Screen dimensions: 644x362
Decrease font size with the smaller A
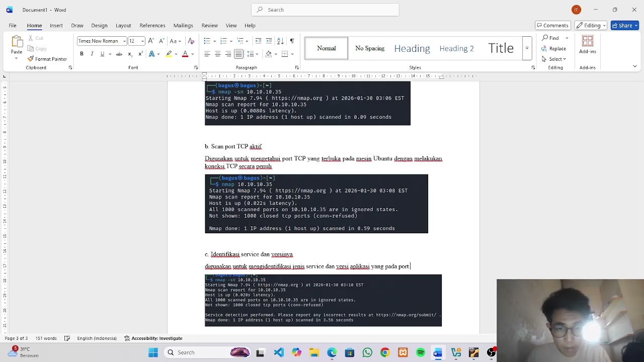point(162,41)
